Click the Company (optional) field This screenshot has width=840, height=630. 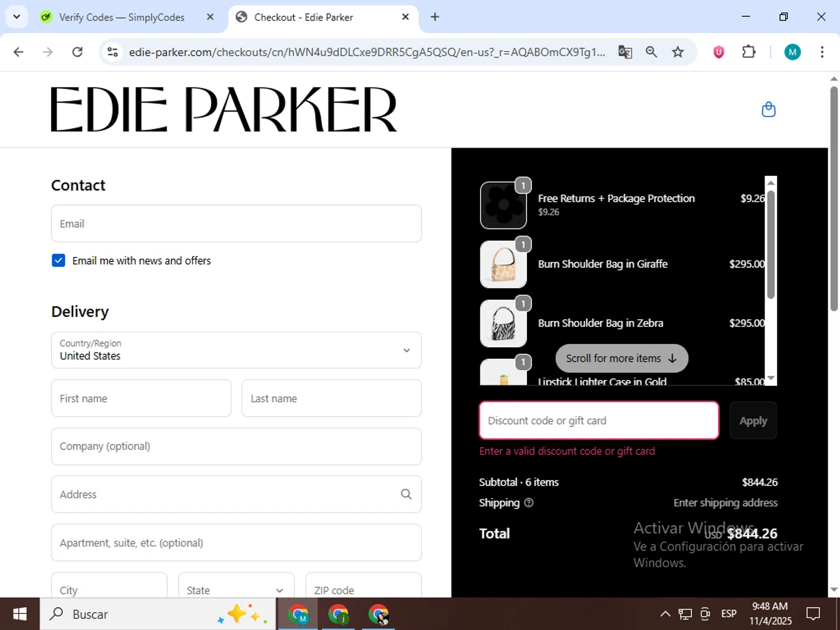click(x=236, y=446)
